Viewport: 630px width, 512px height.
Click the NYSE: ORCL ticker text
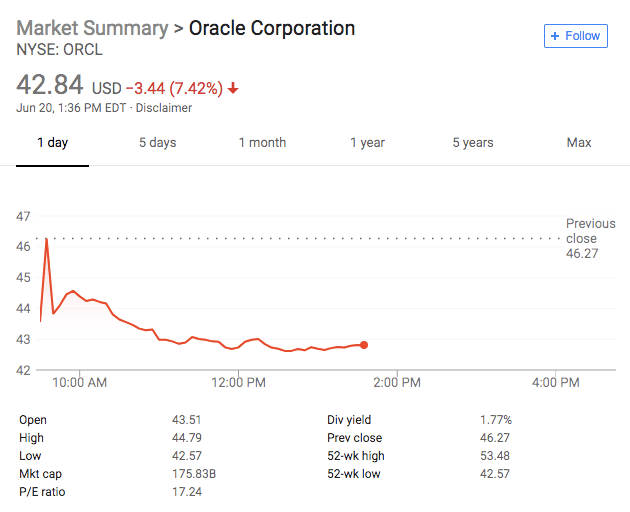(59, 49)
